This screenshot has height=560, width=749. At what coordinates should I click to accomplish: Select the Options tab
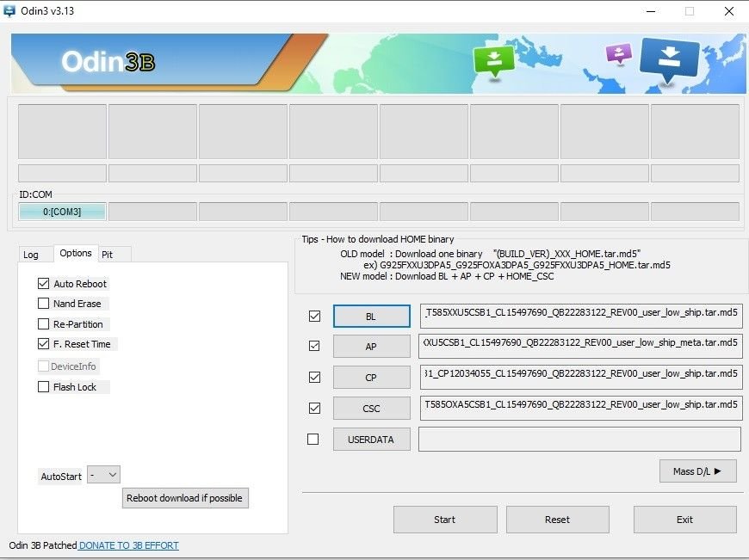coord(76,253)
